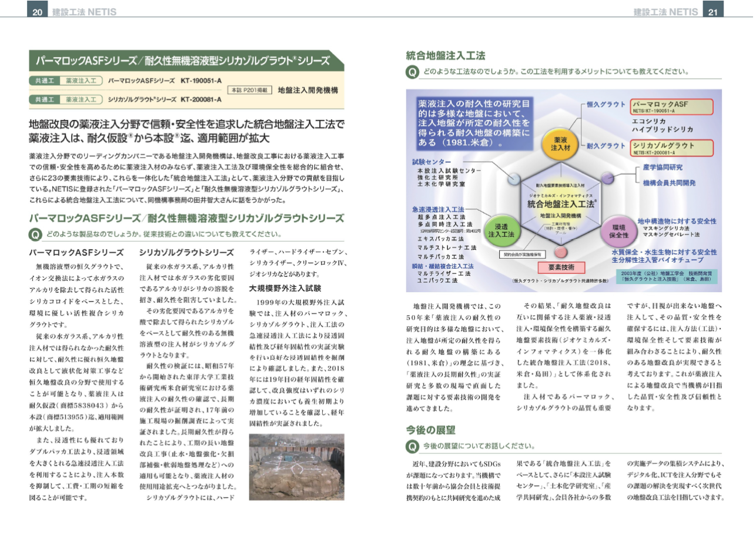Click the pink 要素技術 box

[x=561, y=267]
